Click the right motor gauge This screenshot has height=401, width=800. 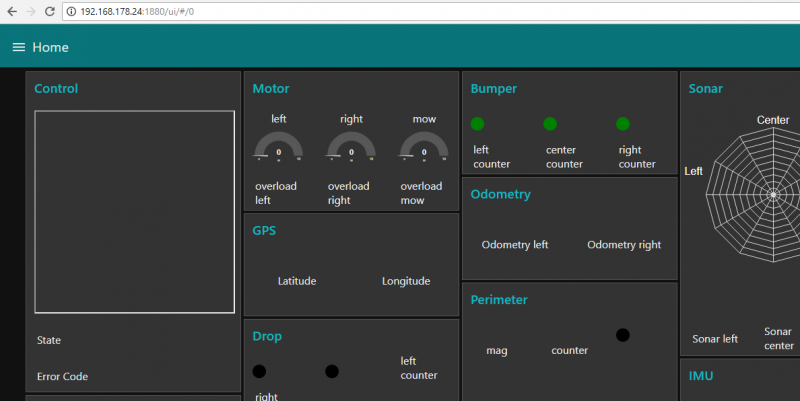pyautogui.click(x=351, y=147)
